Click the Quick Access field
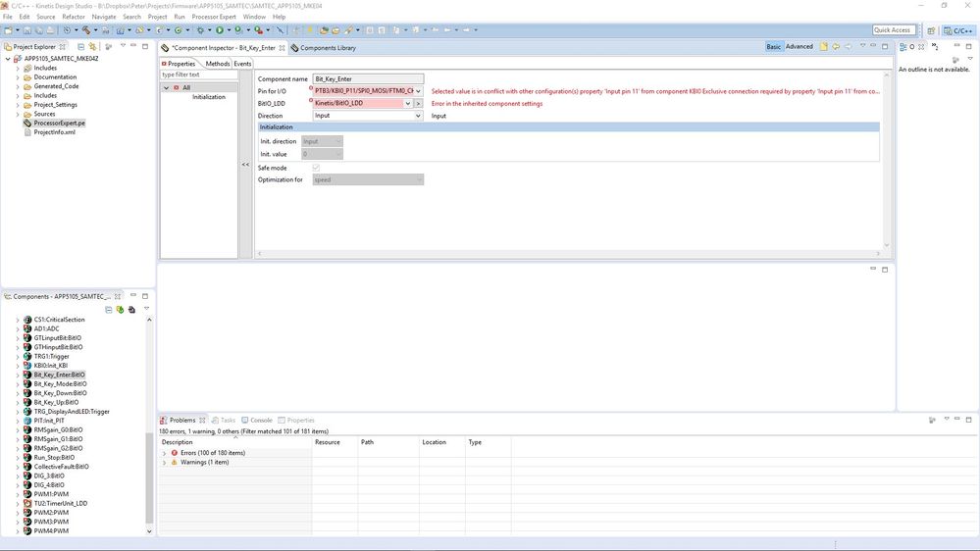 point(894,30)
